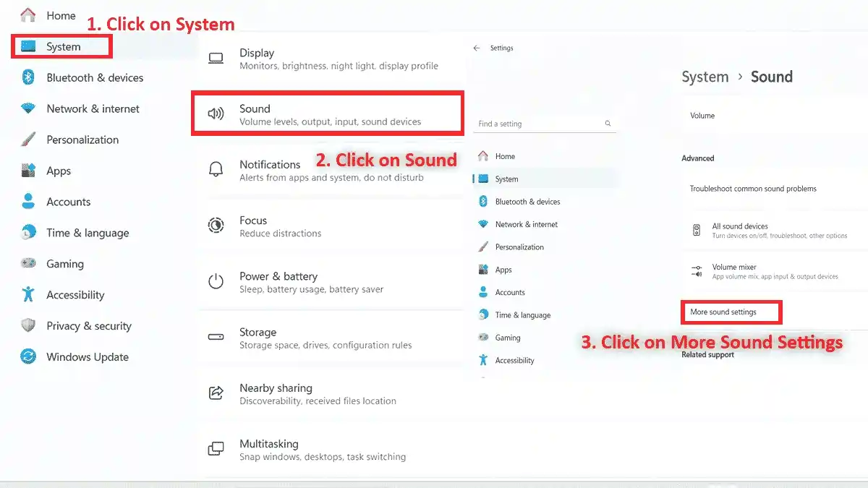Click the Apps icon in the large left sidebar

(x=28, y=171)
